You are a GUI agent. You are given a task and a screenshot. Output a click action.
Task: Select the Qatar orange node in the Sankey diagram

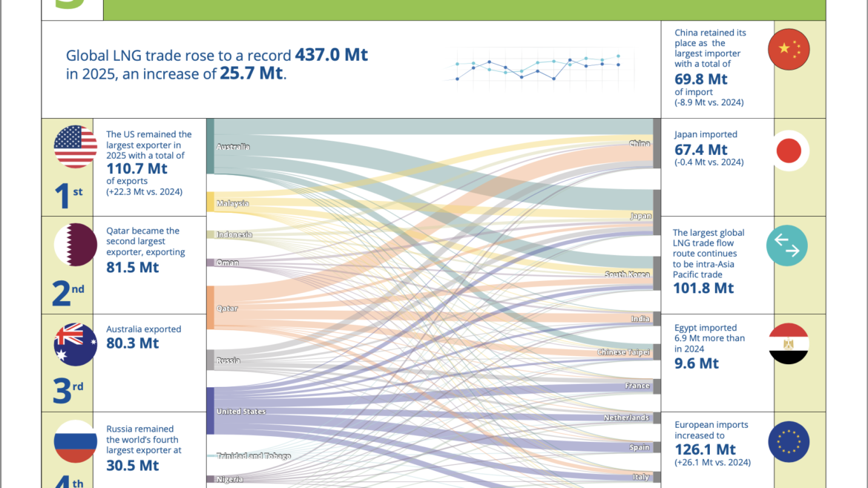pyautogui.click(x=211, y=308)
